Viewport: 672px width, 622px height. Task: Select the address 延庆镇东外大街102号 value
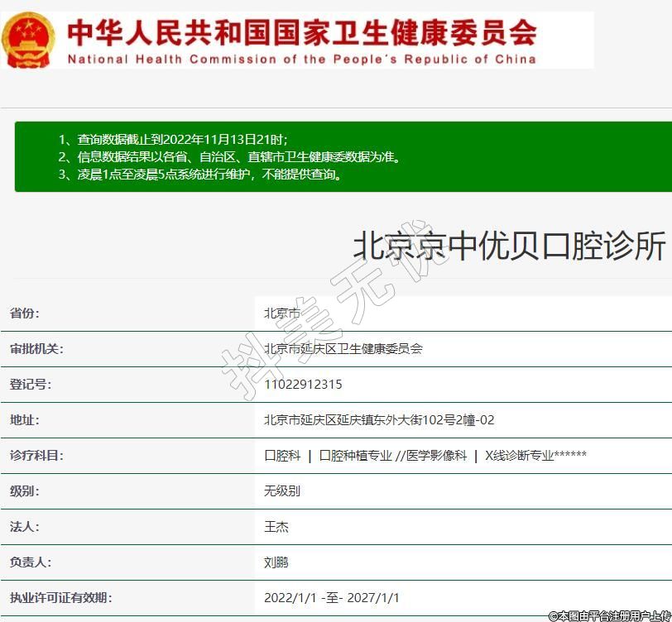[x=378, y=420]
